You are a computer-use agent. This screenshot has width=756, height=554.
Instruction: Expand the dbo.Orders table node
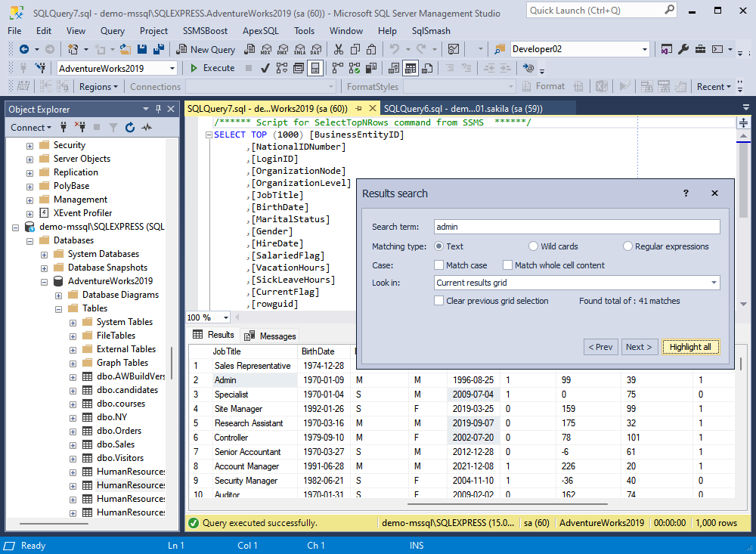pyautogui.click(x=73, y=432)
